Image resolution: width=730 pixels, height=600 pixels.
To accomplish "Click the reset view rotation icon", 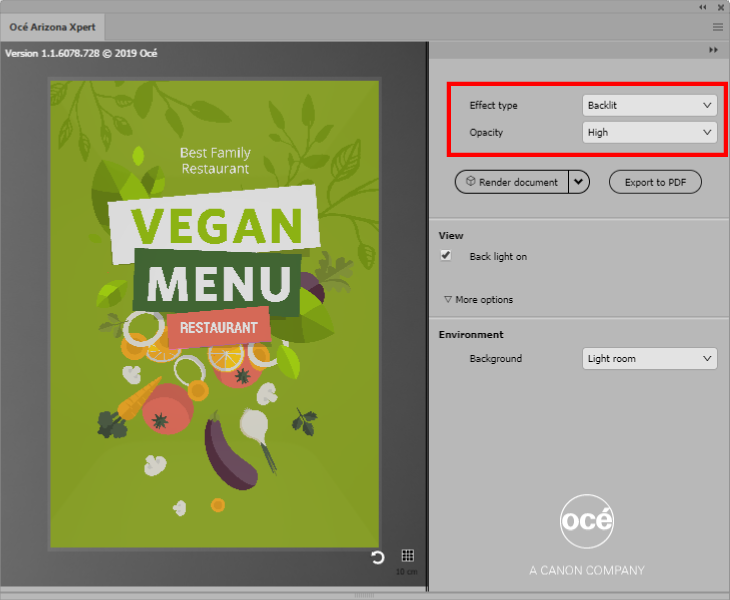I will pyautogui.click(x=378, y=557).
